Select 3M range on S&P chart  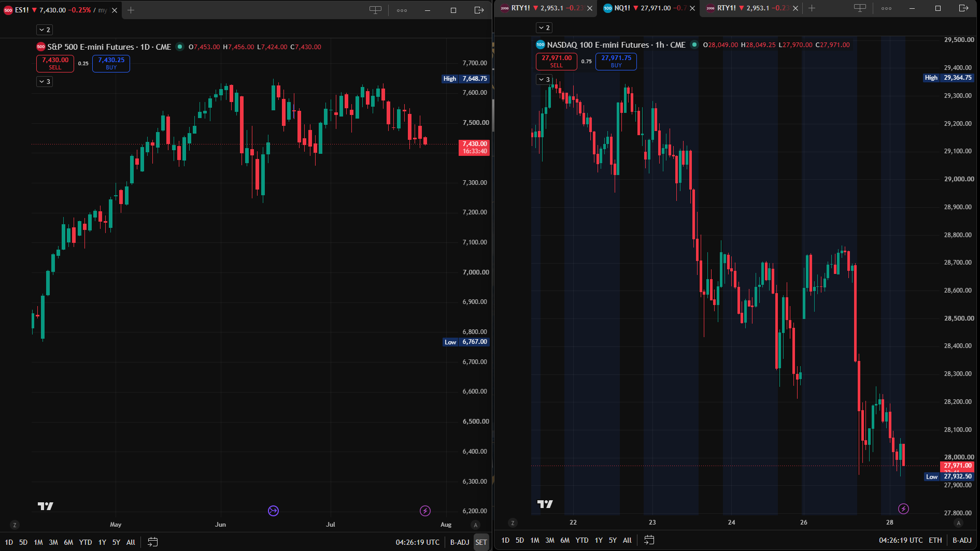tap(53, 542)
